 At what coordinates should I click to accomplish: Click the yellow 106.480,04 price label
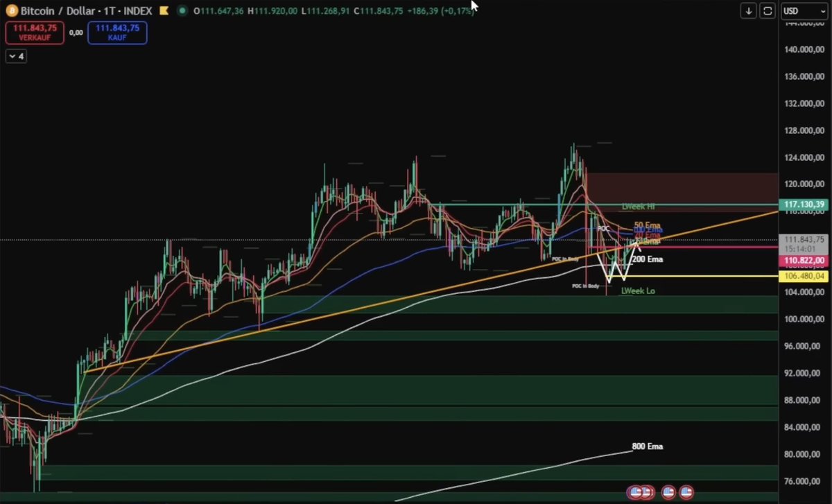point(804,276)
